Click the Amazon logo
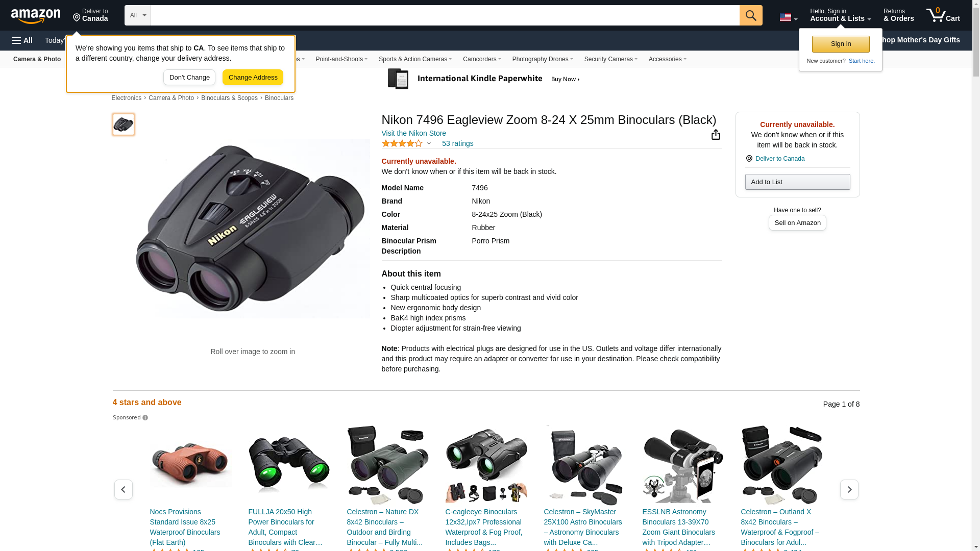The width and height of the screenshot is (980, 551). tap(36, 16)
